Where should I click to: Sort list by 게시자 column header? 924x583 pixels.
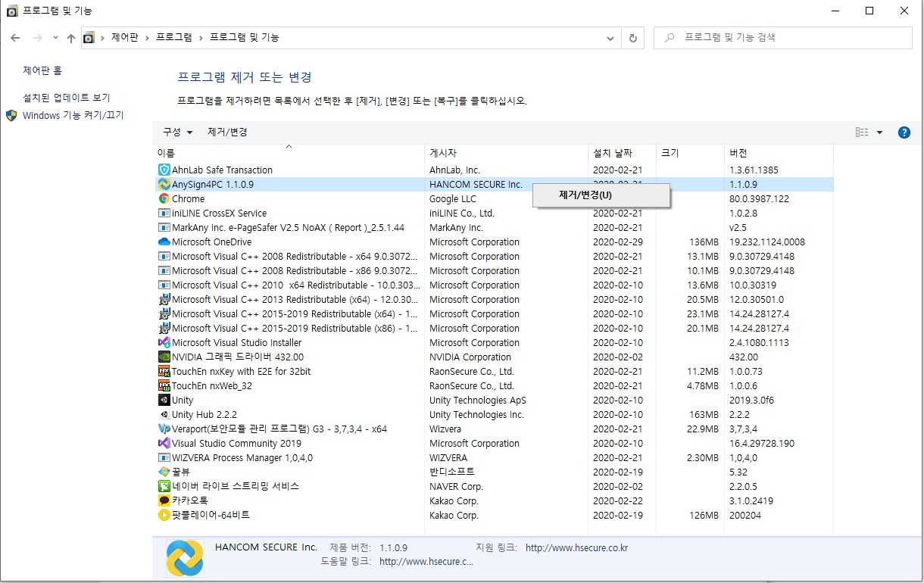507,153
